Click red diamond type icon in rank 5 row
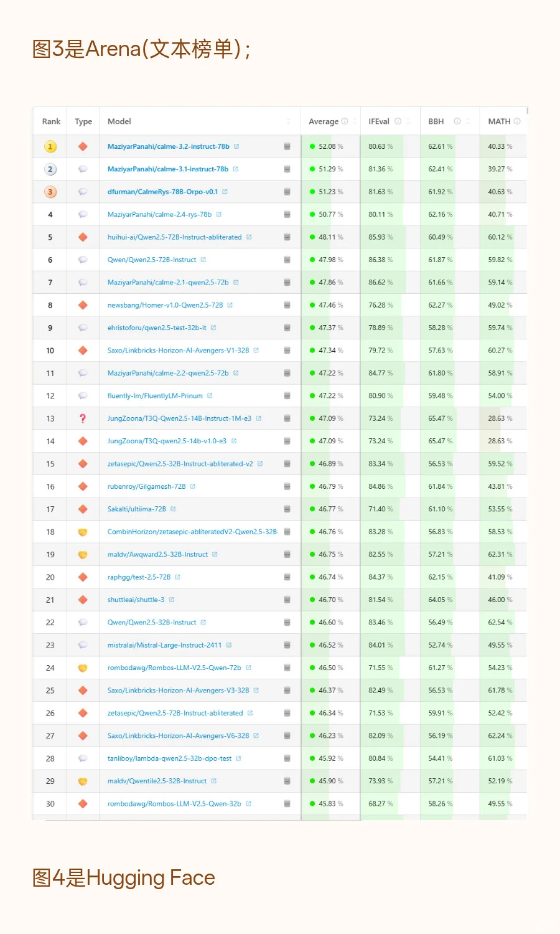This screenshot has width=560, height=934. pos(83,237)
